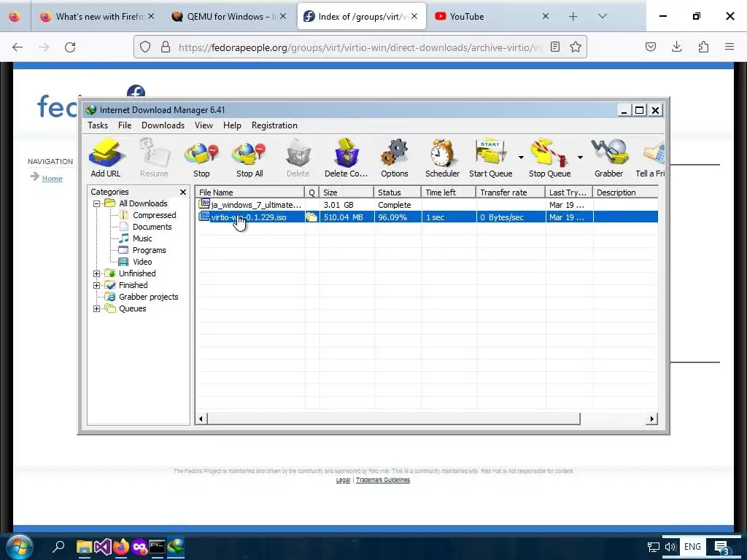Open IDM Options gear icon
Viewport: 747px width, 560px height.
[395, 158]
